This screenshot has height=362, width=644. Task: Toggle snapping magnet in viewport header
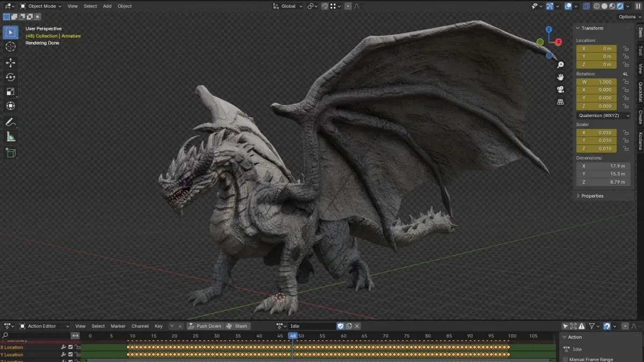click(x=325, y=6)
